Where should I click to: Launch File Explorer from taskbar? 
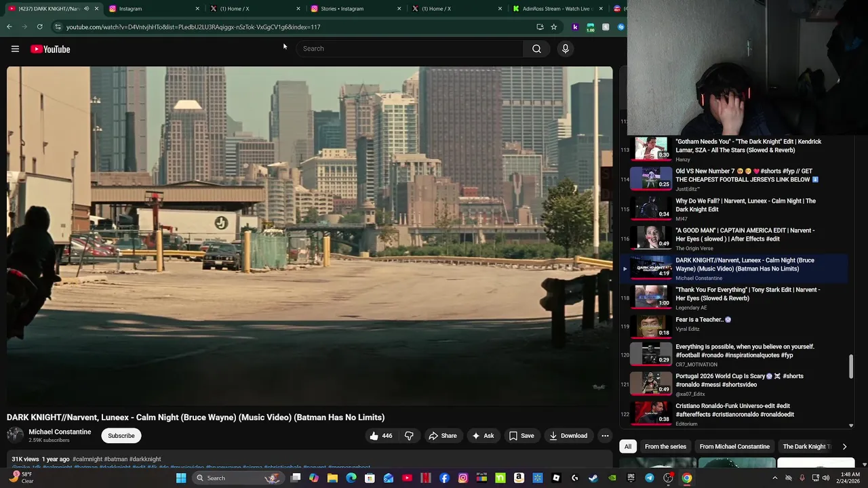click(332, 478)
